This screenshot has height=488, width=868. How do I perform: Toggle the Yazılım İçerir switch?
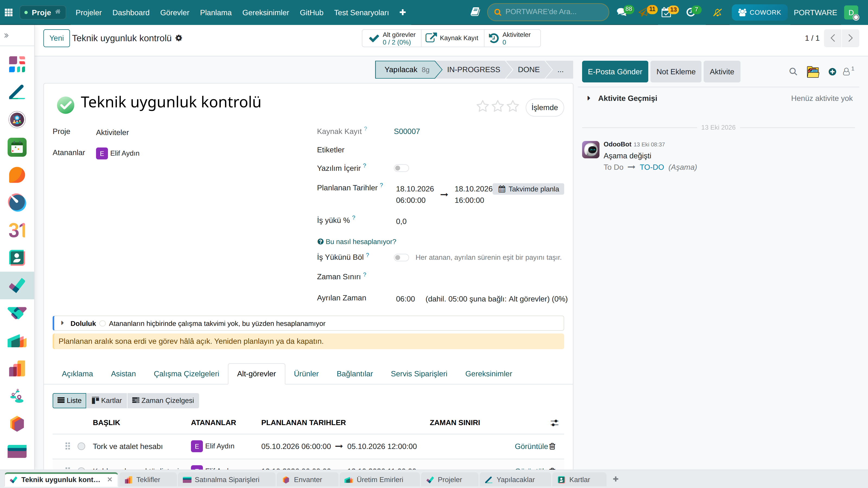[401, 168]
